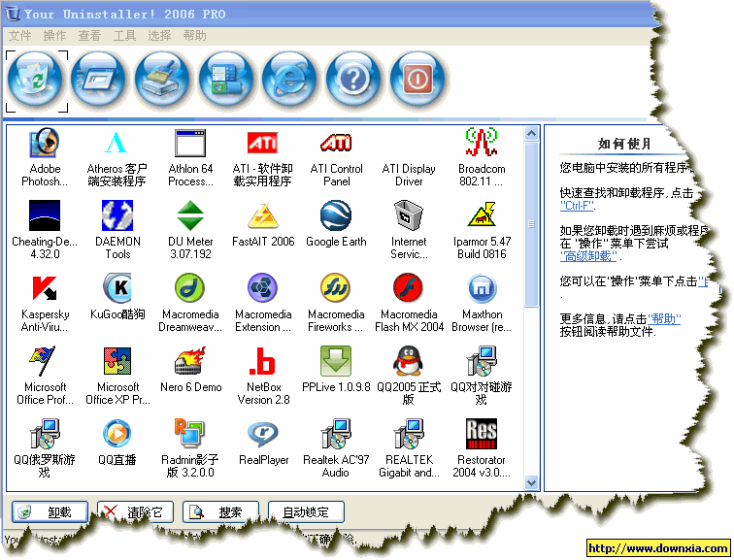The height and width of the screenshot is (560, 734).
Task: Select Radmin 3.2.0.0 icon
Action: click(189, 433)
